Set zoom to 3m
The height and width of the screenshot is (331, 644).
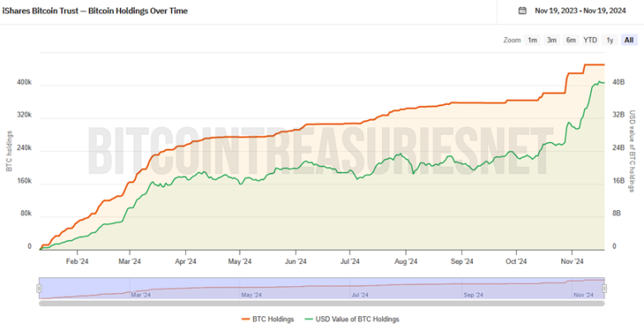551,40
